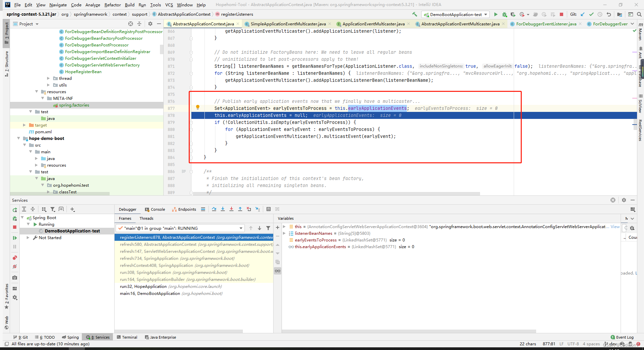
Task: Switch to SimpleApplicationEventMulticaster.java tab
Action: coord(288,24)
